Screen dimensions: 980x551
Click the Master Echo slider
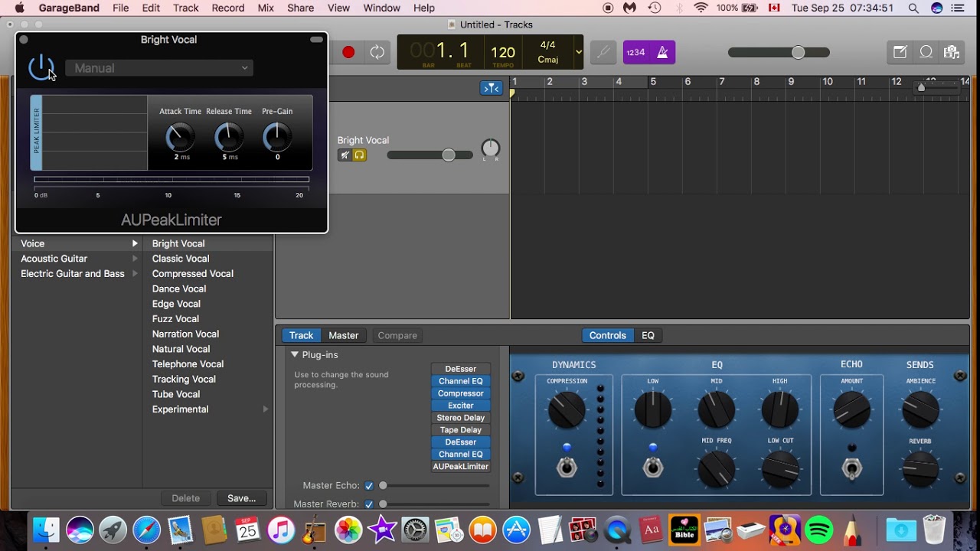tap(434, 486)
